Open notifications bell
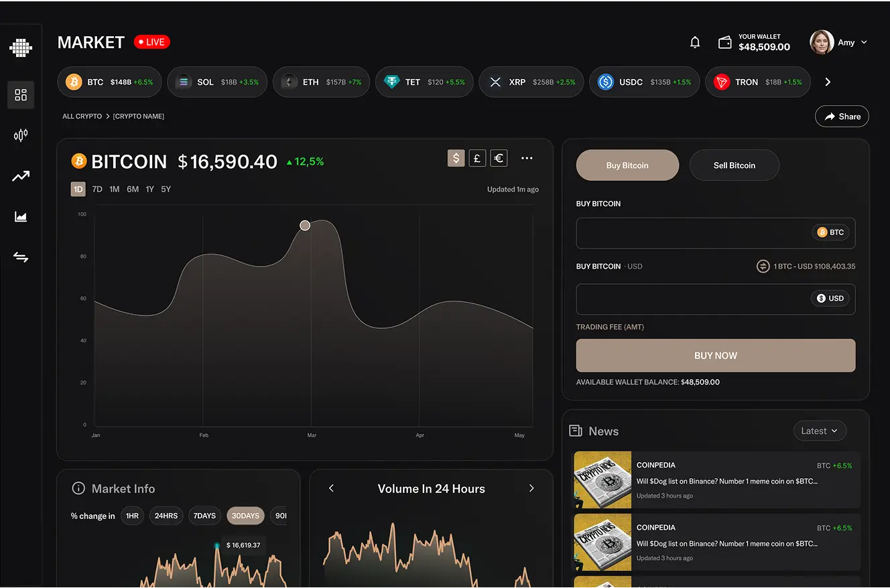 (x=695, y=42)
